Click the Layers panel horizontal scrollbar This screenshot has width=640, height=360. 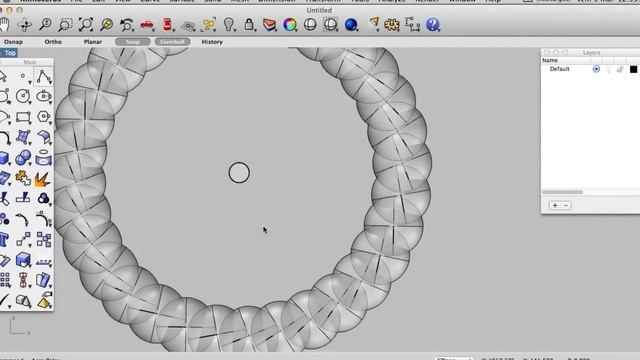click(x=562, y=192)
